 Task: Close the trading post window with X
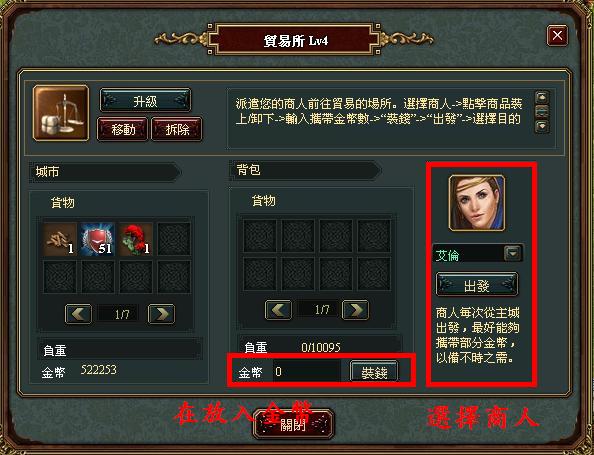click(557, 36)
